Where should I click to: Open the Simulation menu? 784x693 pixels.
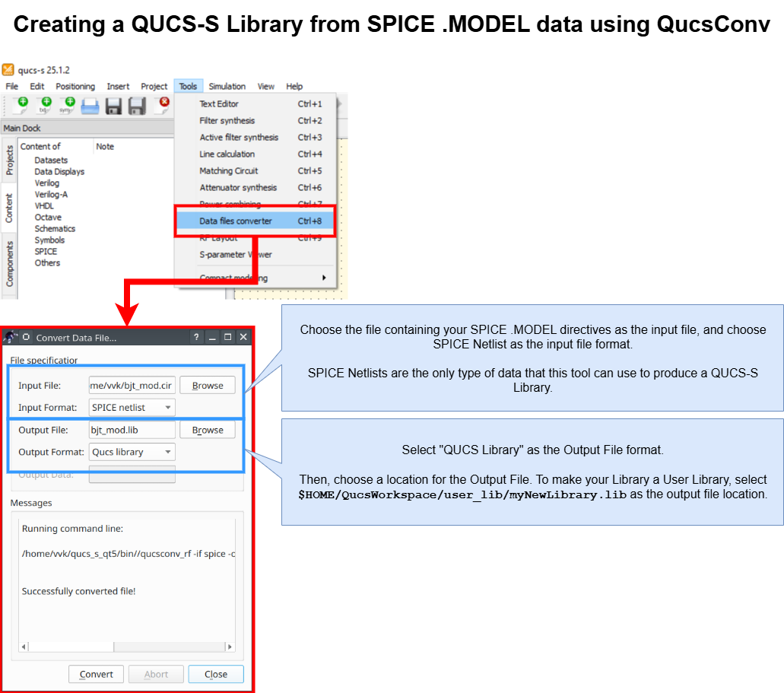(x=227, y=87)
